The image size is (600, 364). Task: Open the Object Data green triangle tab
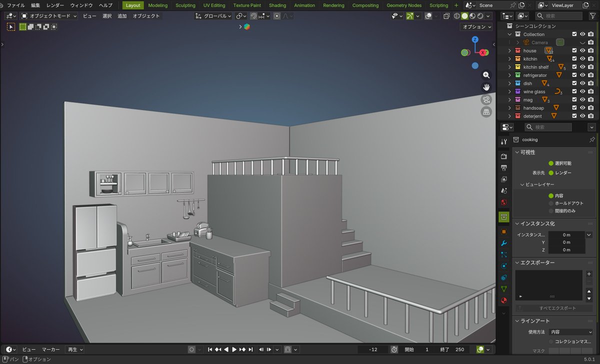(x=504, y=289)
